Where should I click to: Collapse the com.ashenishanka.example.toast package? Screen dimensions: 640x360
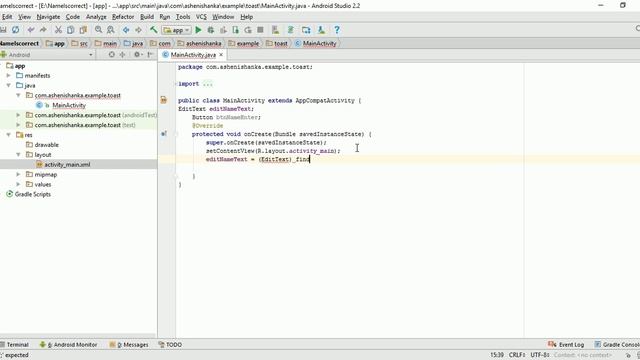click(18, 95)
